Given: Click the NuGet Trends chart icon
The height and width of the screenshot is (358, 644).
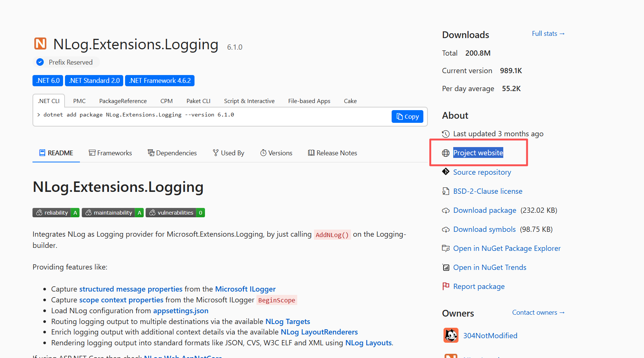Looking at the screenshot, I should coord(446,267).
